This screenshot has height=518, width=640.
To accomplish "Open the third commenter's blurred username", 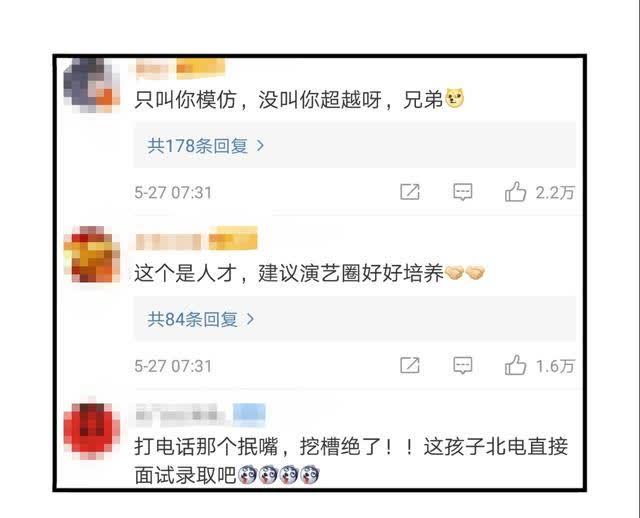I will tap(180, 415).
